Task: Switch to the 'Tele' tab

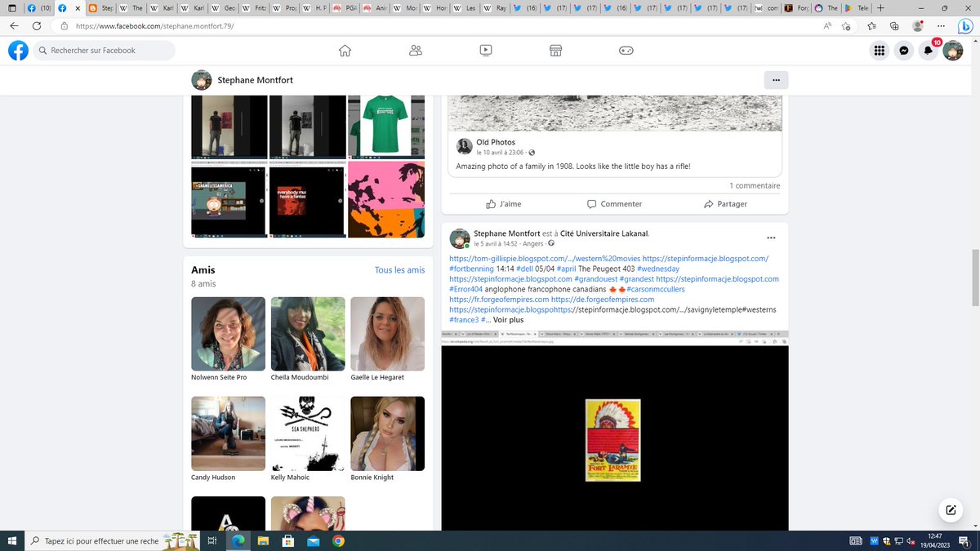Action: (x=855, y=7)
